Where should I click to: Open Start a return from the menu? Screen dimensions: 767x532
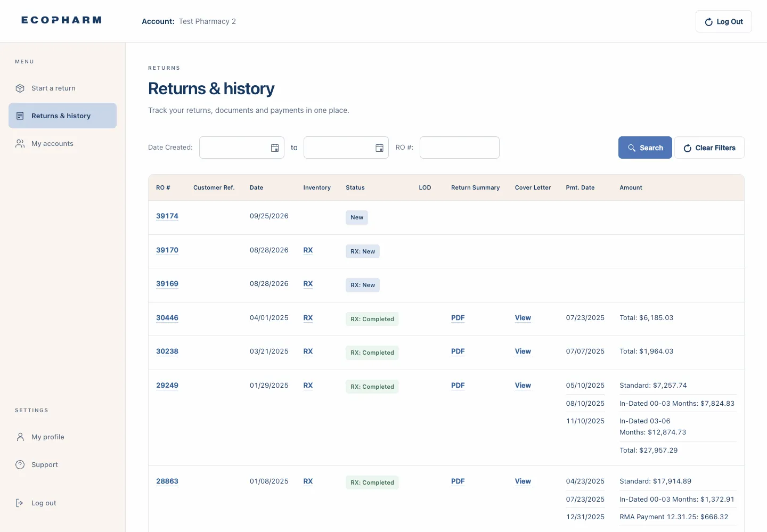coord(62,88)
